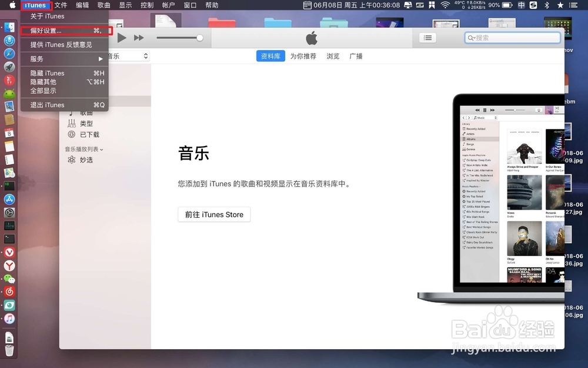Open the Trash in Dock
The width and height of the screenshot is (588, 368).
(9, 350)
